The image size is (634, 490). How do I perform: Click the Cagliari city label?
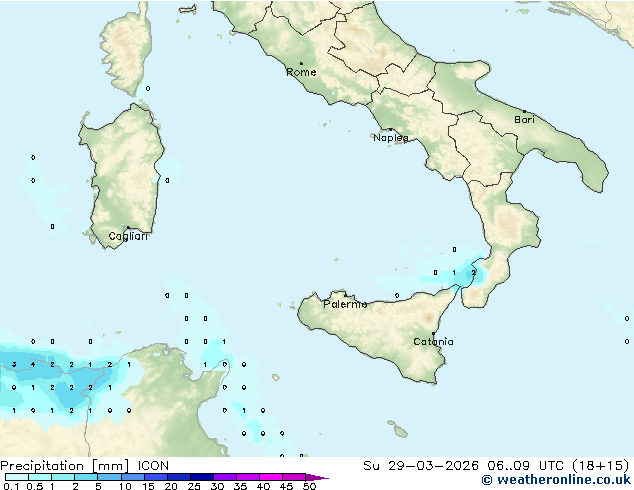pos(128,236)
